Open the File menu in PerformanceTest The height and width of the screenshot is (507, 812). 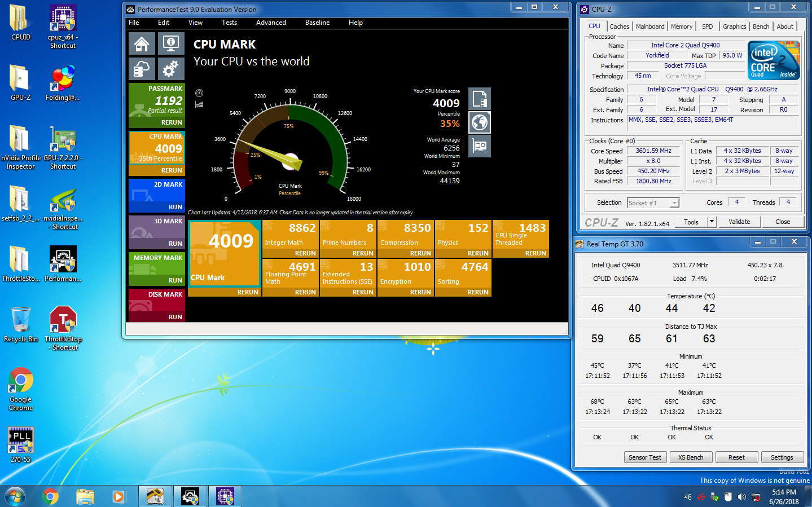134,23
